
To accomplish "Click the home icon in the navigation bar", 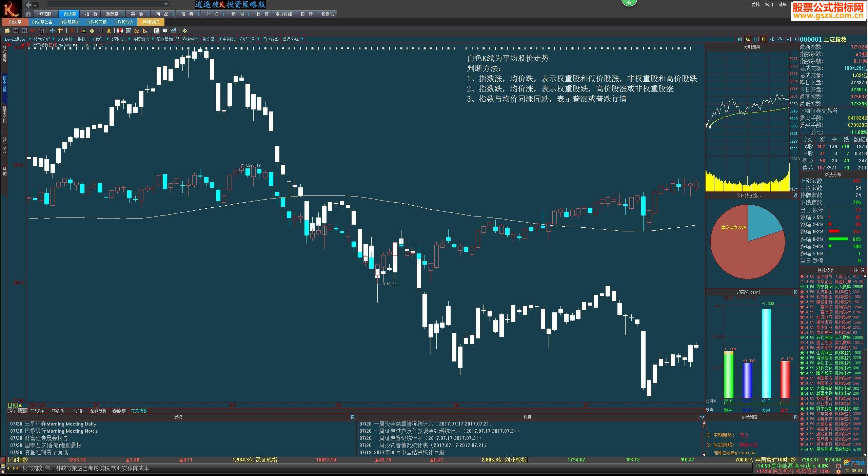I will click(x=28, y=14).
